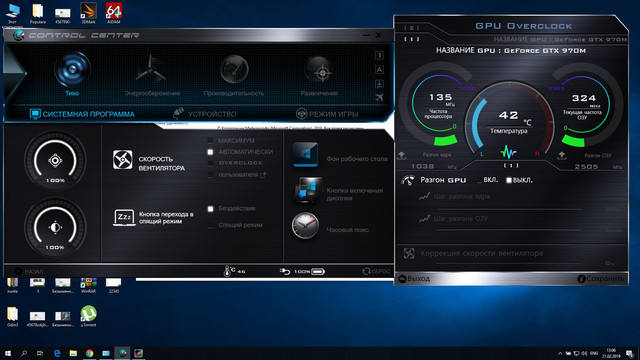The image size is (640, 360).
Task: Click Разгон ядра core overclock upload icon
Action: (402, 156)
